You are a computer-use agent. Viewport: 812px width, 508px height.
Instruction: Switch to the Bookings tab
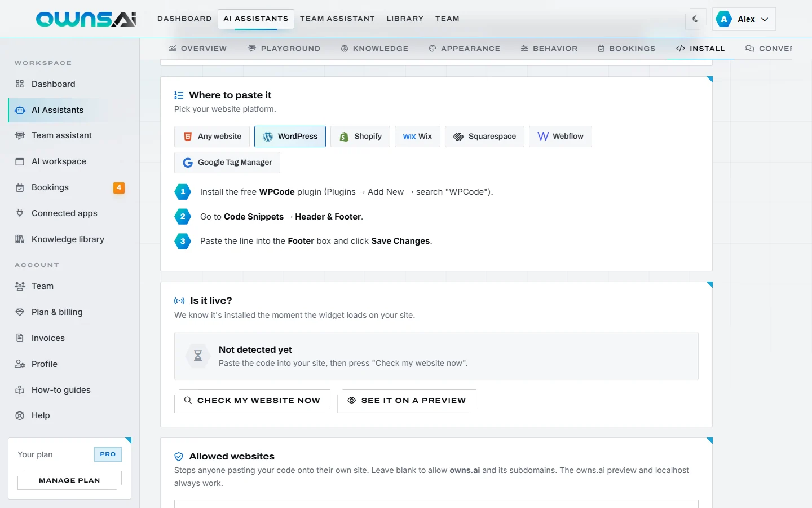(x=626, y=49)
